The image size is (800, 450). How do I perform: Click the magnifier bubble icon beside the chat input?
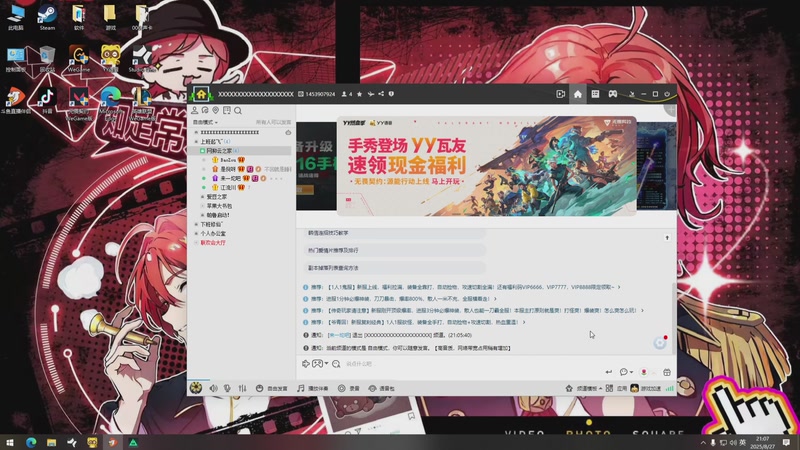click(336, 364)
